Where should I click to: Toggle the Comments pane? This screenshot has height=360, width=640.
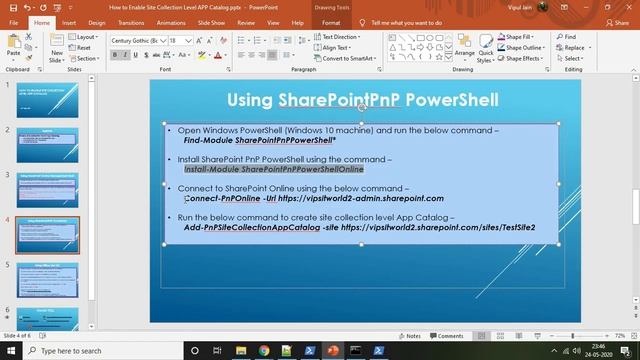click(447, 336)
